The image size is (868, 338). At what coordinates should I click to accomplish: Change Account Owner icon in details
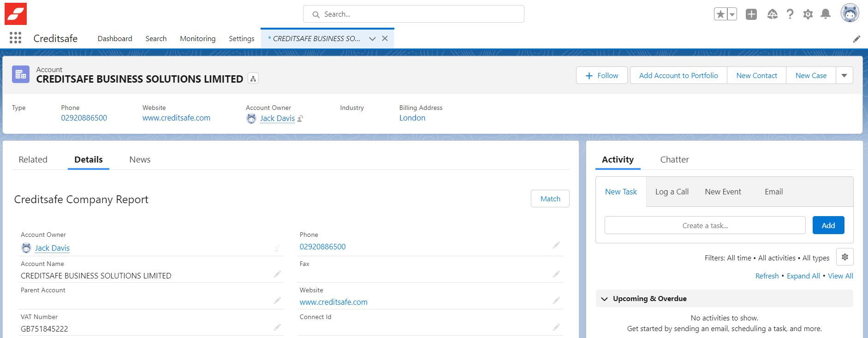tap(277, 248)
